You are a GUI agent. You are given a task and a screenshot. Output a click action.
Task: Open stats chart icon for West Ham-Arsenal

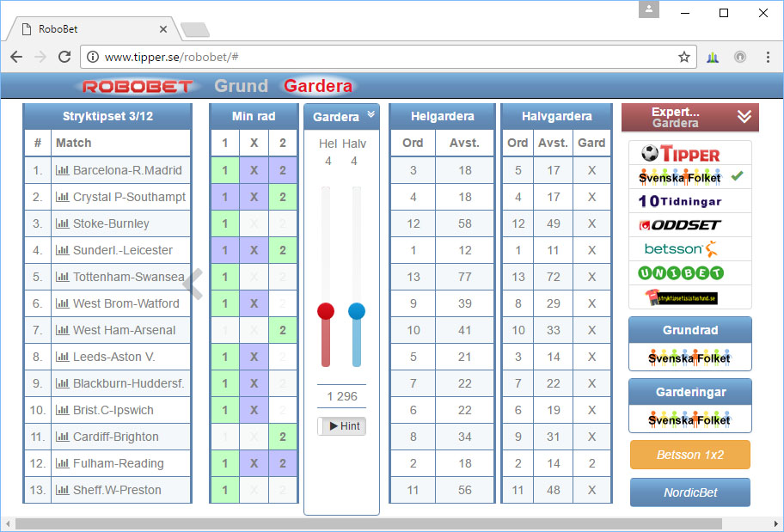(x=62, y=330)
